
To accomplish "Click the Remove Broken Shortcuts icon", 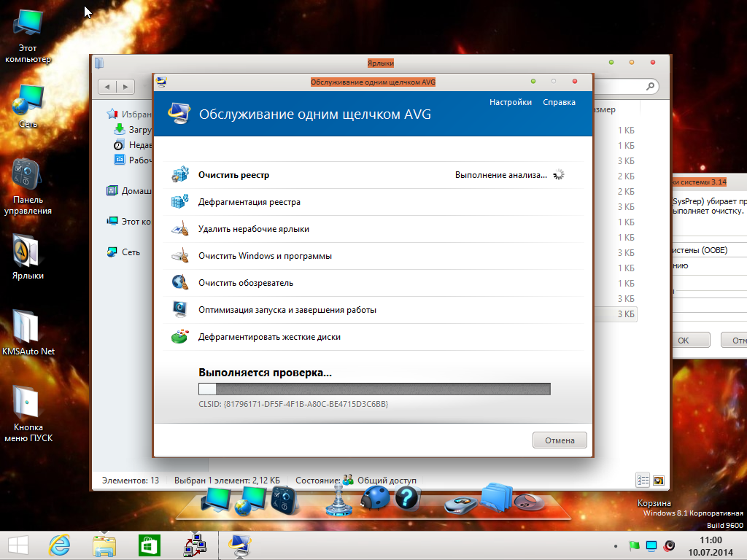I will [180, 228].
